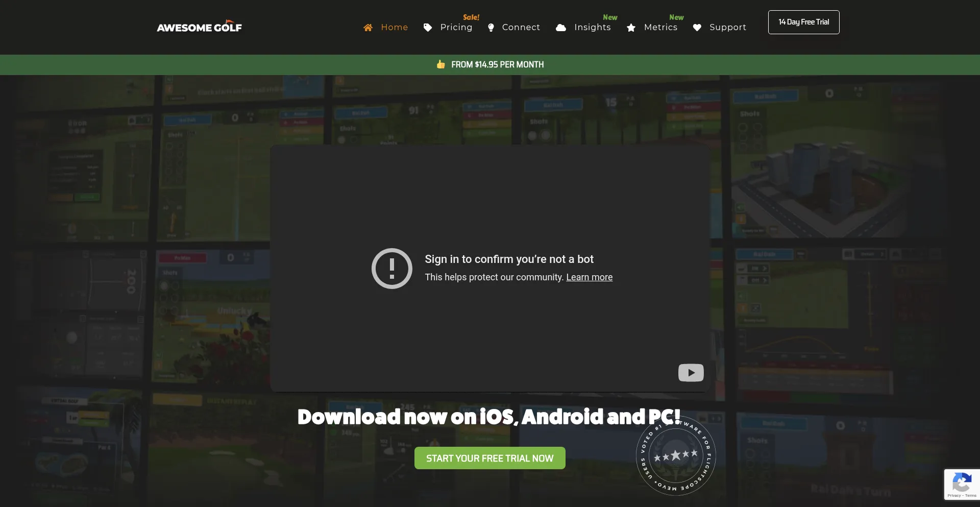Screen dimensions: 980x507
Task: Open the Support menu item
Action: (x=727, y=27)
